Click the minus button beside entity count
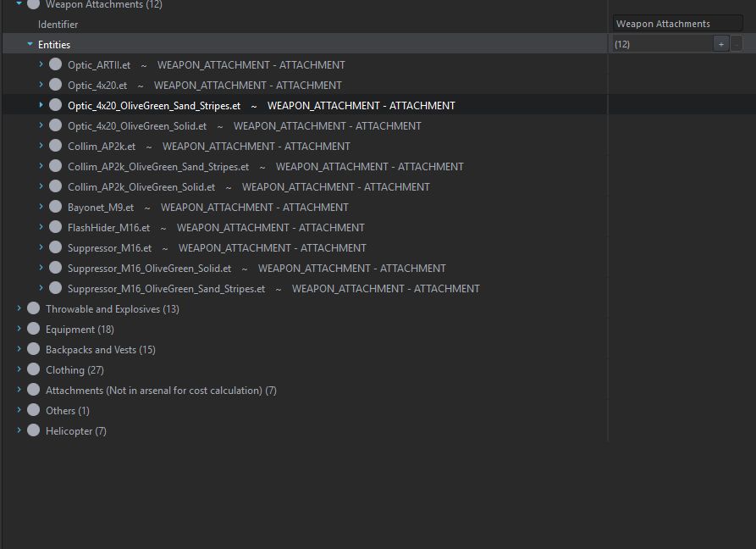 [x=736, y=44]
